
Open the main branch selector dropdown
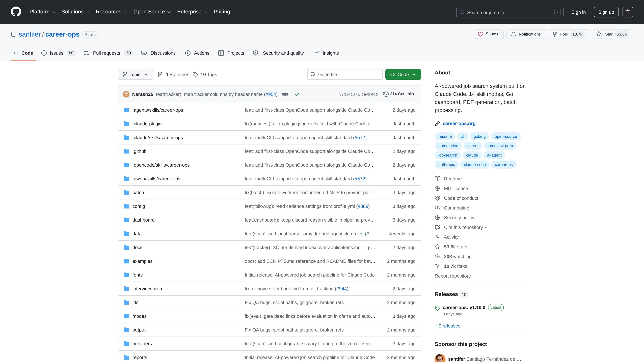click(x=135, y=74)
